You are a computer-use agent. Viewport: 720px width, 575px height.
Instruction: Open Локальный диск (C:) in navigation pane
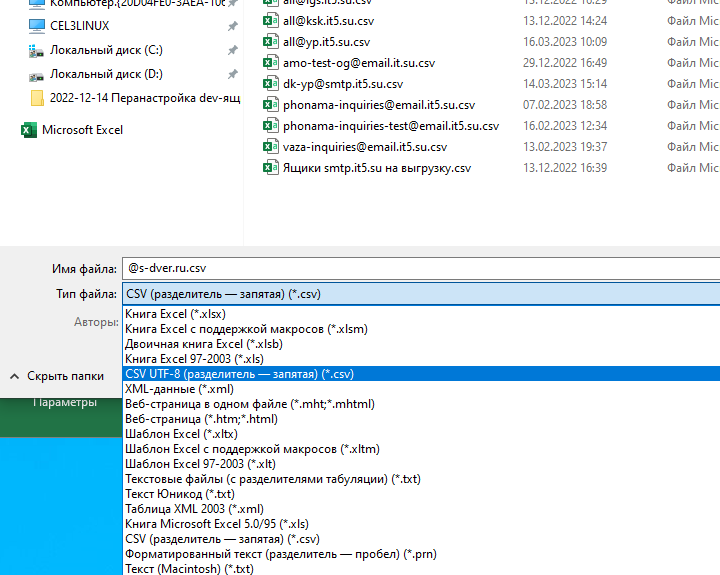pos(106,50)
